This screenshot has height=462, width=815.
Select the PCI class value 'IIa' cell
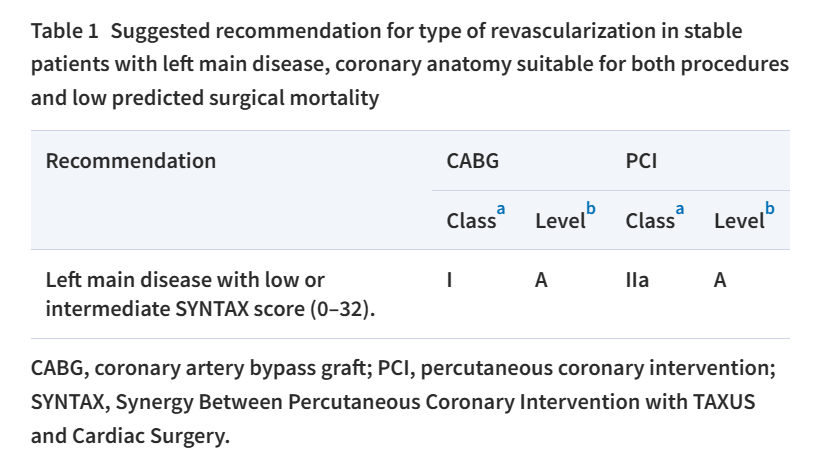click(637, 280)
